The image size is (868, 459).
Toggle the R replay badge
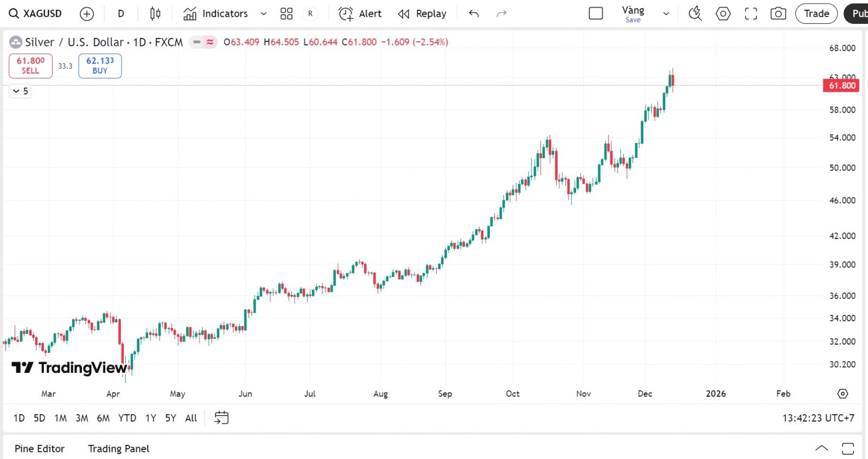pyautogui.click(x=310, y=14)
